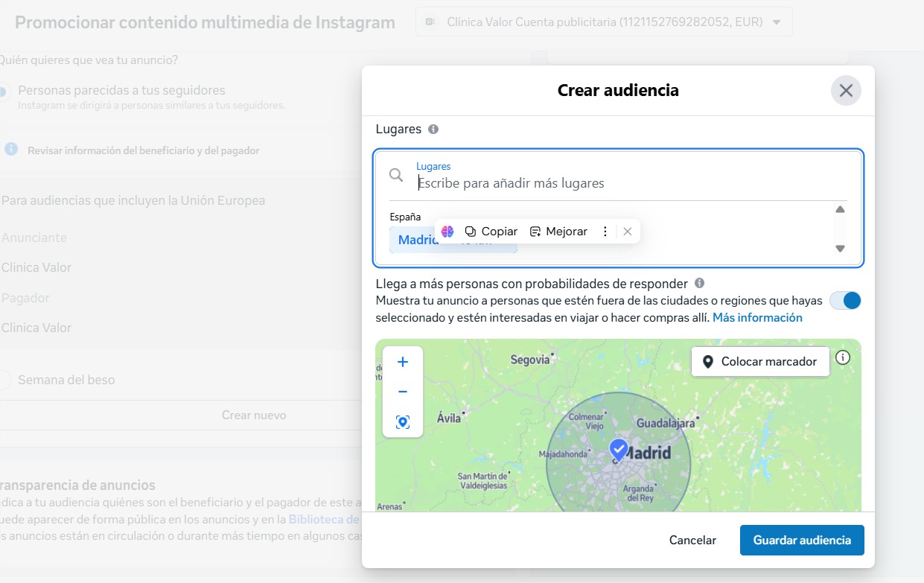Image resolution: width=924 pixels, height=583 pixels.
Task: Click the España country label
Action: (x=405, y=217)
